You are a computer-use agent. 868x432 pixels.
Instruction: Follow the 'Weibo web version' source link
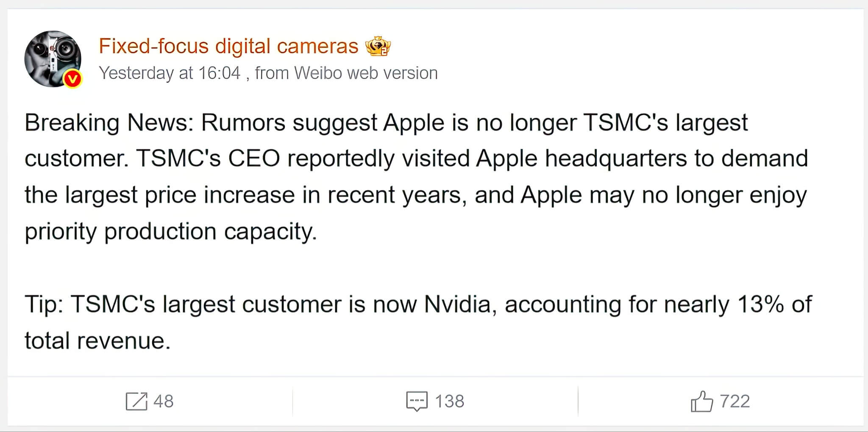(366, 73)
